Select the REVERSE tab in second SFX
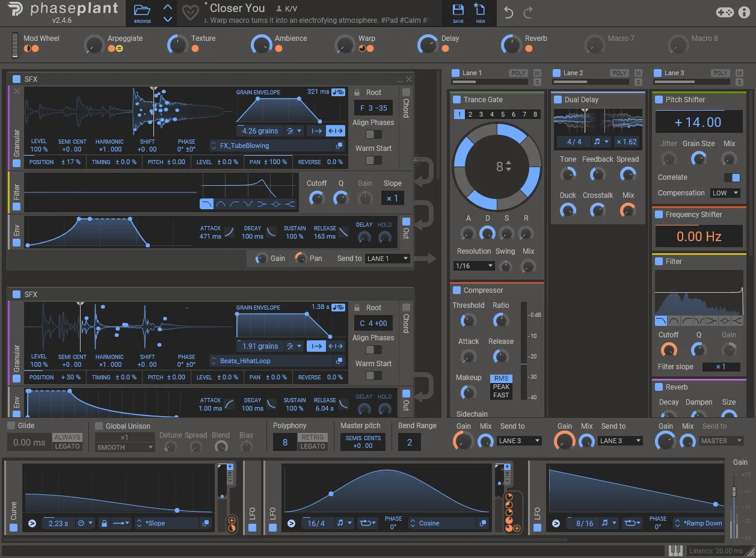The height and width of the screenshot is (558, 756). pyautogui.click(x=320, y=377)
